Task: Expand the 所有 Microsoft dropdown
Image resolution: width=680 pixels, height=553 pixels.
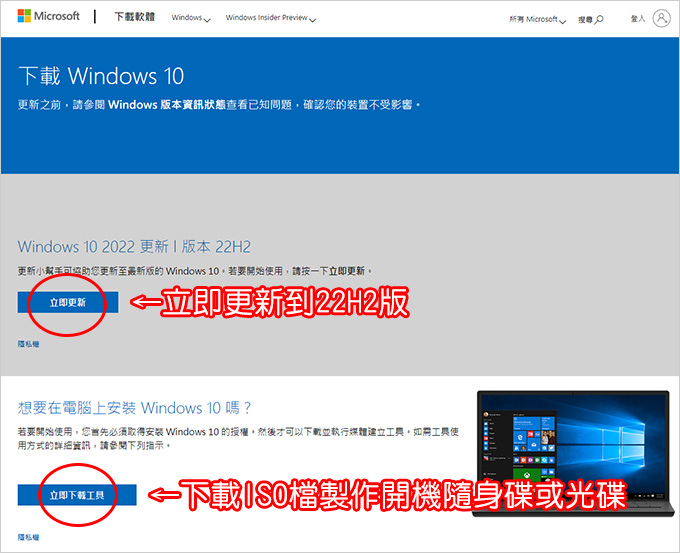Action: pos(537,20)
